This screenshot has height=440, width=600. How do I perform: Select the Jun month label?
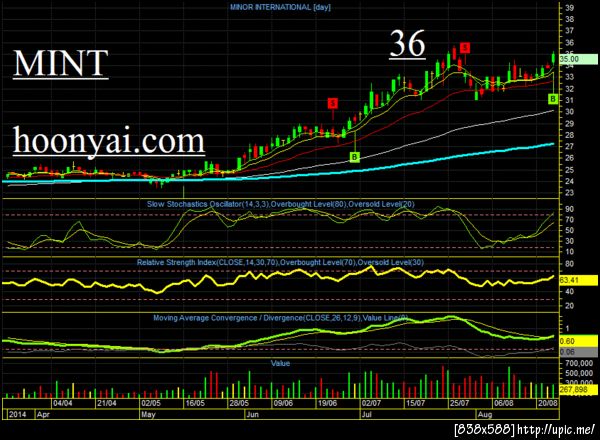point(253,415)
